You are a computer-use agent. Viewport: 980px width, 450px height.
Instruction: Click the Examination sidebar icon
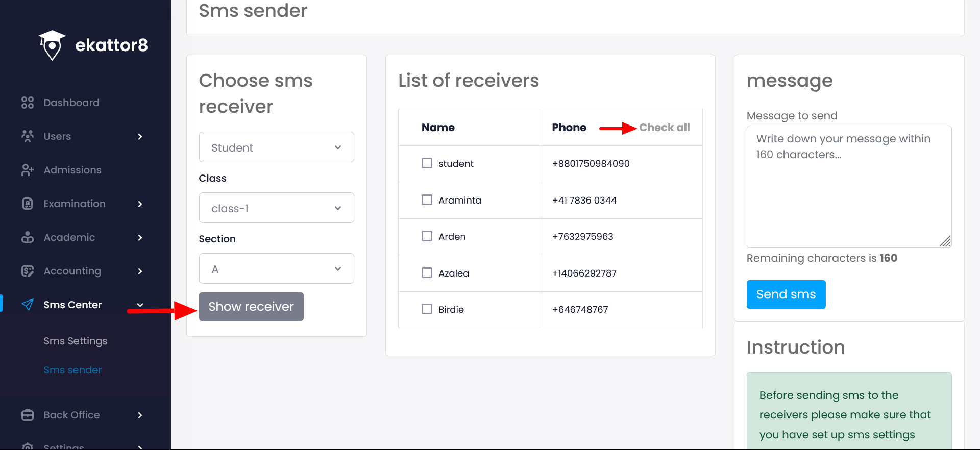pyautogui.click(x=28, y=204)
